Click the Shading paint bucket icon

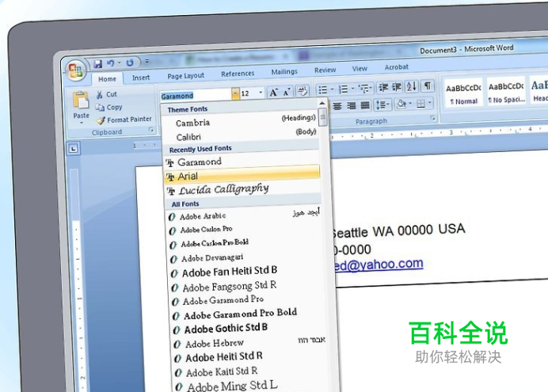coord(401,104)
